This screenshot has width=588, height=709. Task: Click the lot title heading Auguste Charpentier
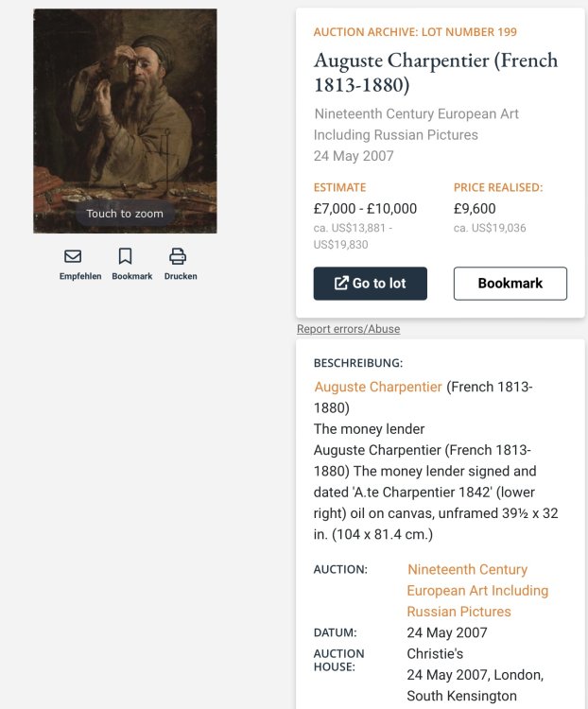click(x=435, y=73)
